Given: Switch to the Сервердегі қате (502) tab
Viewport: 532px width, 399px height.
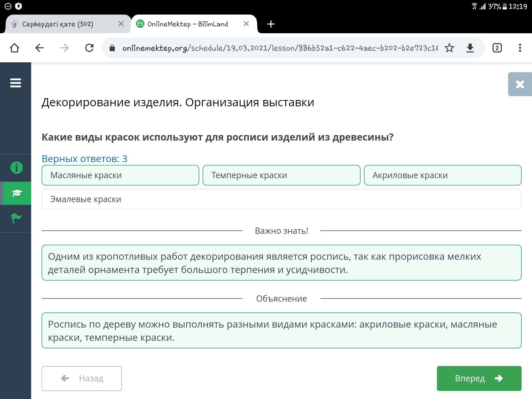Looking at the screenshot, I should click(58, 24).
